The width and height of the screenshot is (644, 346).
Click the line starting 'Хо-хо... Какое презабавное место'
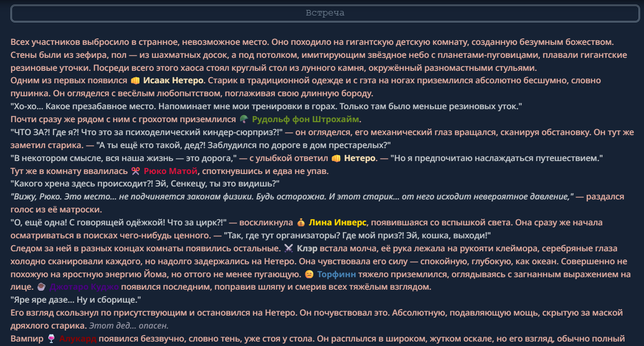(x=266, y=106)
